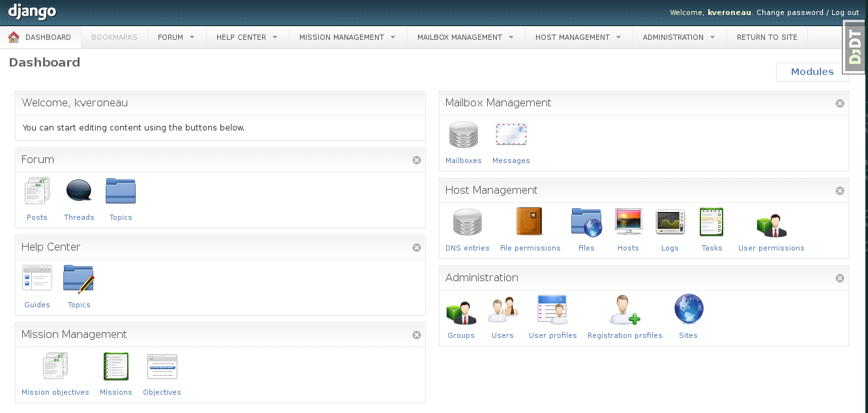Open the Users people icon
The height and width of the screenshot is (413, 868).
coord(503,310)
